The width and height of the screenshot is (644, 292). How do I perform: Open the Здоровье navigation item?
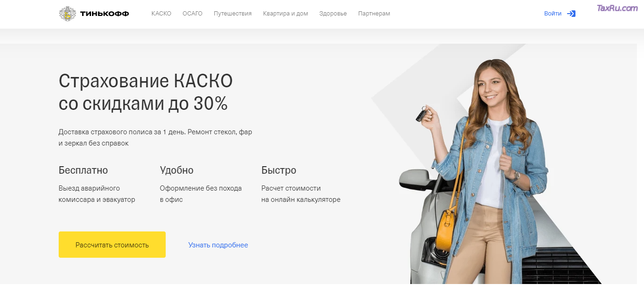pyautogui.click(x=333, y=14)
